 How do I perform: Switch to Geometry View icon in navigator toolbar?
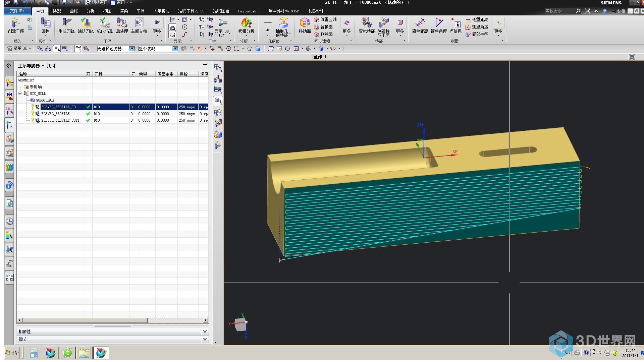pyautogui.click(x=218, y=101)
